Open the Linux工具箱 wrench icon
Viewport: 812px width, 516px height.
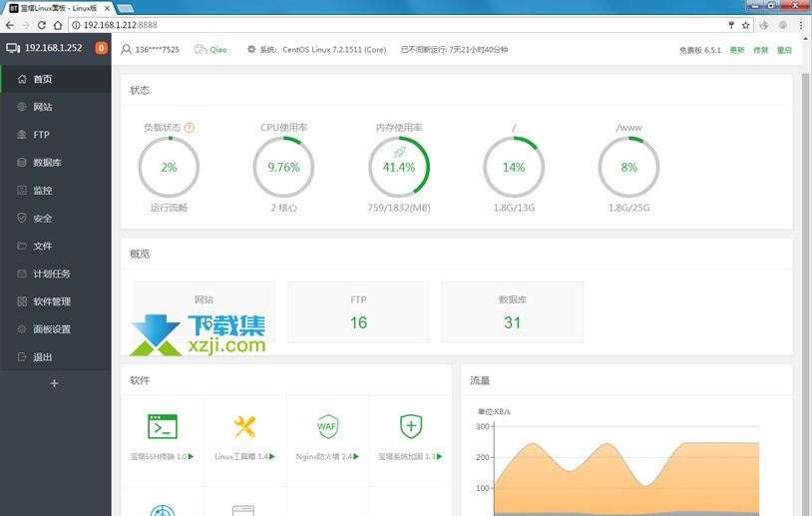[x=244, y=427]
